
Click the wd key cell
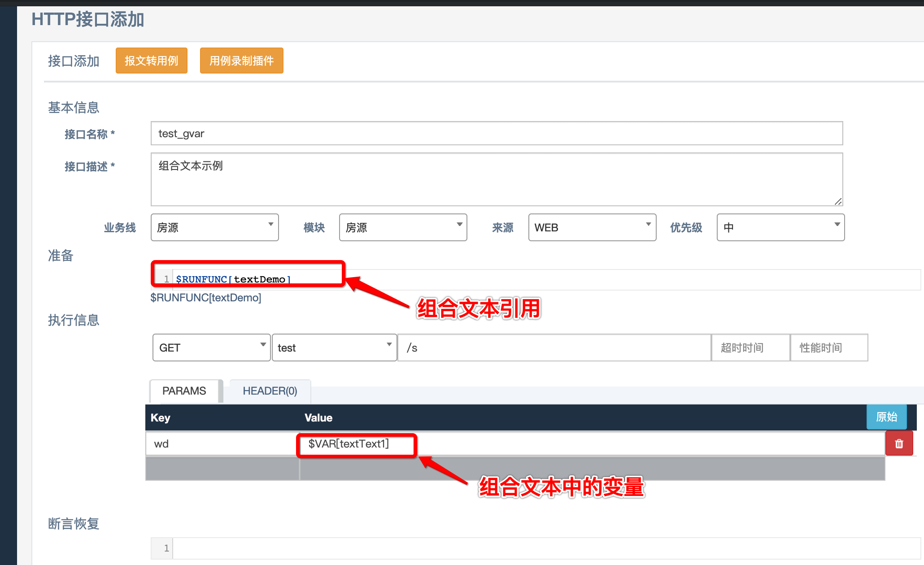pos(222,443)
